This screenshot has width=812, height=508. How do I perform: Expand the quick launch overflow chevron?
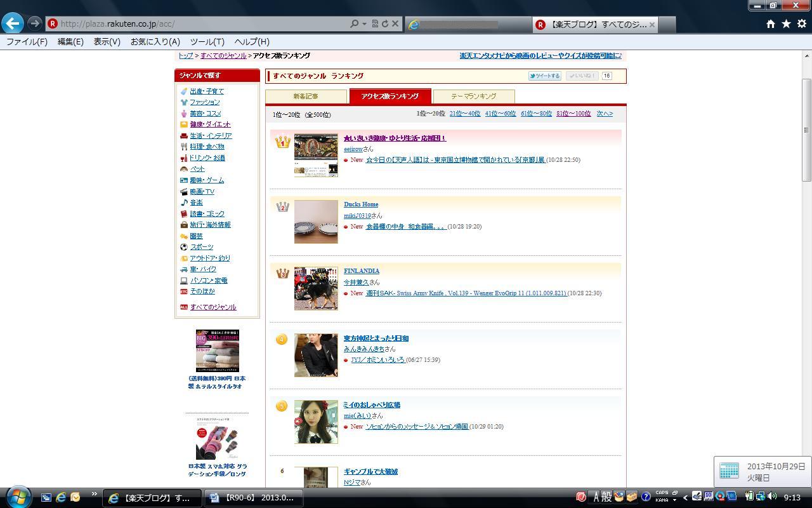click(x=95, y=494)
